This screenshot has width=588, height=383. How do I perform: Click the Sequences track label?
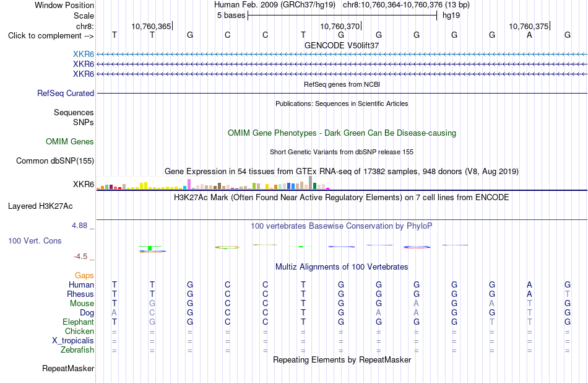(x=74, y=112)
